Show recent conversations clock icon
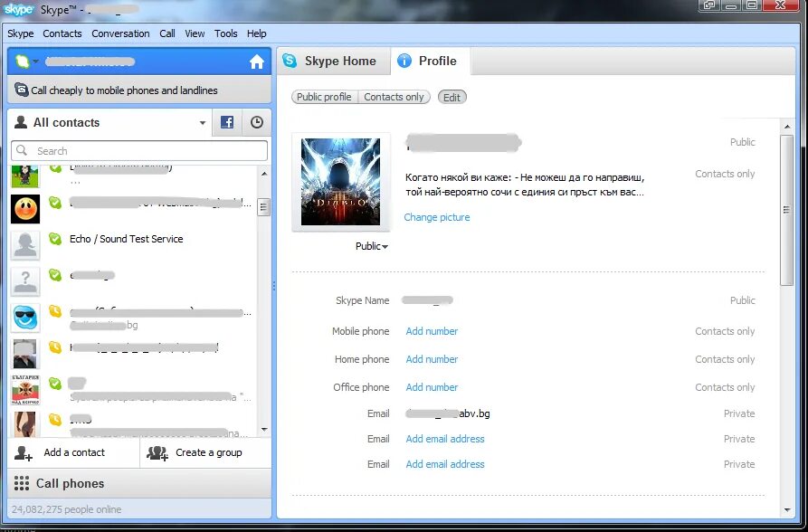This screenshot has width=808, height=532. [x=257, y=122]
